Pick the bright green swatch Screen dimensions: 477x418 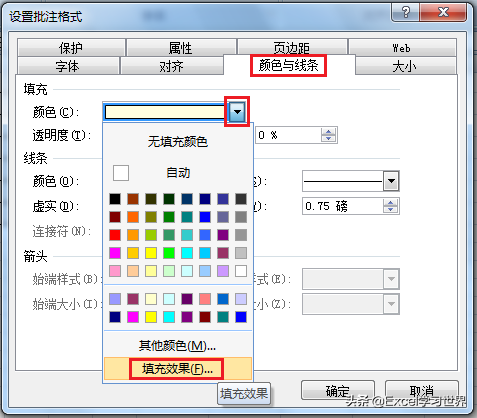click(169, 253)
